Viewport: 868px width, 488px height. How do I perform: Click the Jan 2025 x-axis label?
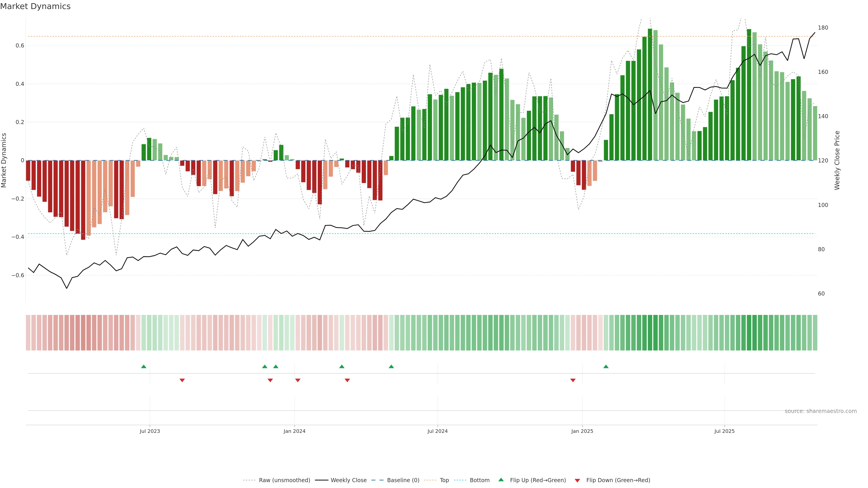click(x=582, y=431)
